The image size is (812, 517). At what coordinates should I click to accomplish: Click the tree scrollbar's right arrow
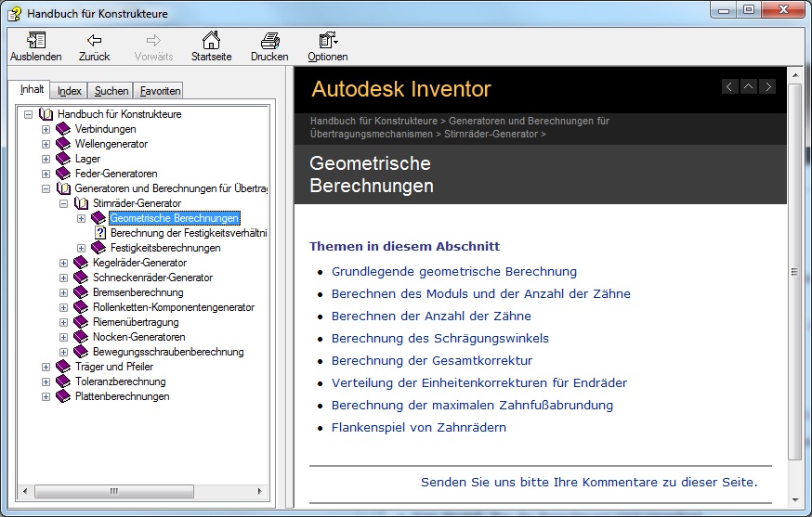pyautogui.click(x=260, y=491)
